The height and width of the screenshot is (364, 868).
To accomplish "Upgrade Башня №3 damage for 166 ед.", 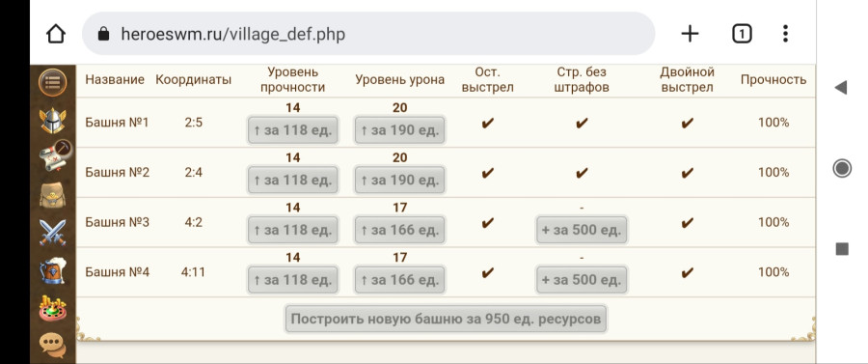I will click(x=399, y=230).
